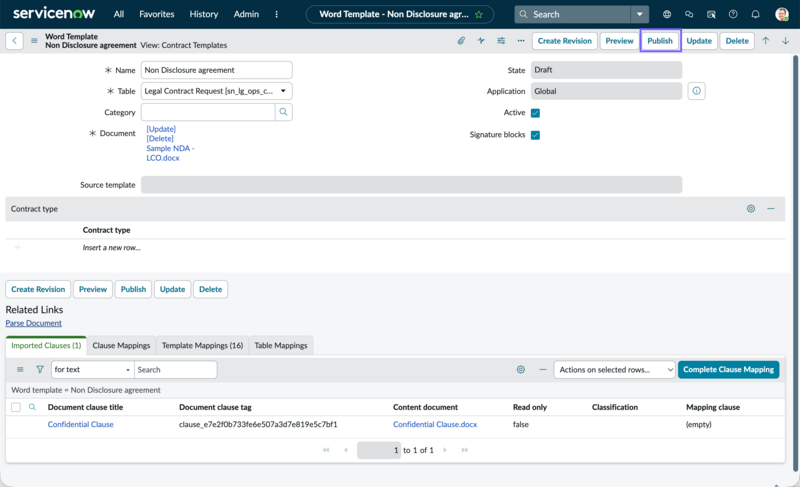
Task: Click the document [Delete] link
Action: click(x=160, y=139)
